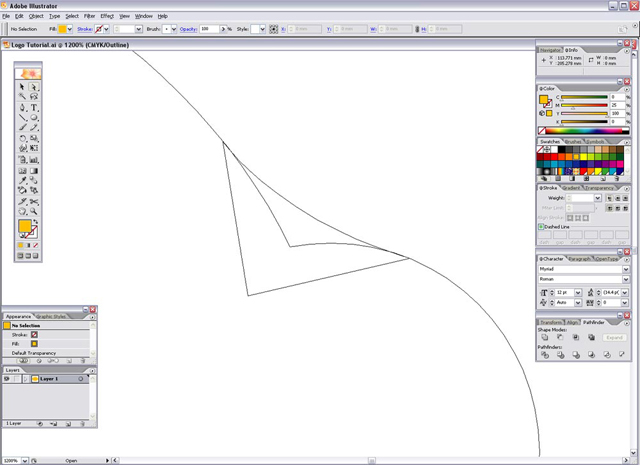Open the Effect menu
Viewport: 640px width, 465px height.
[x=107, y=16]
